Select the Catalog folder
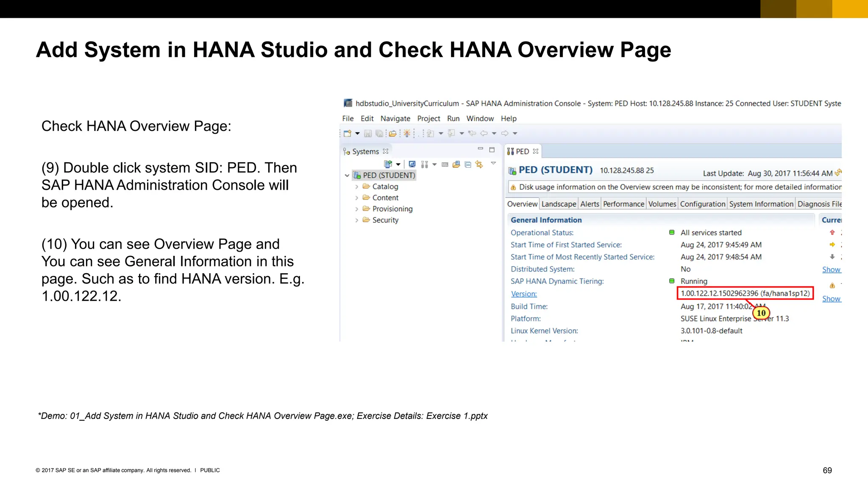 point(381,186)
